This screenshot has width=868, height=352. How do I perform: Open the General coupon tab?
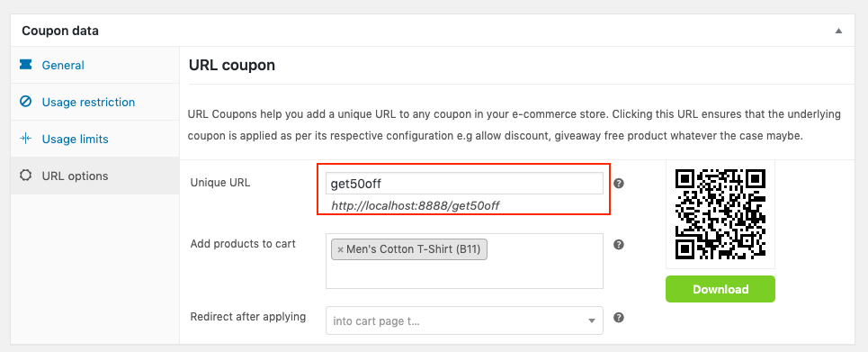pos(63,66)
